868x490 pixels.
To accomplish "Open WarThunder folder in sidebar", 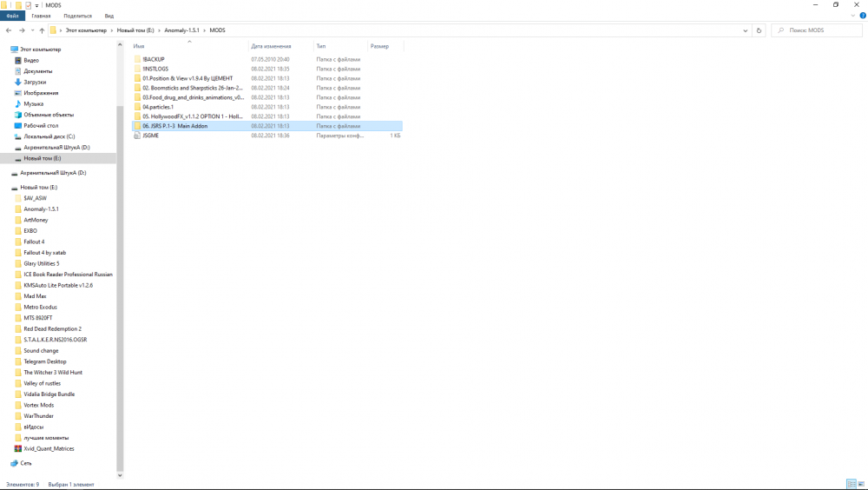I will click(x=38, y=416).
